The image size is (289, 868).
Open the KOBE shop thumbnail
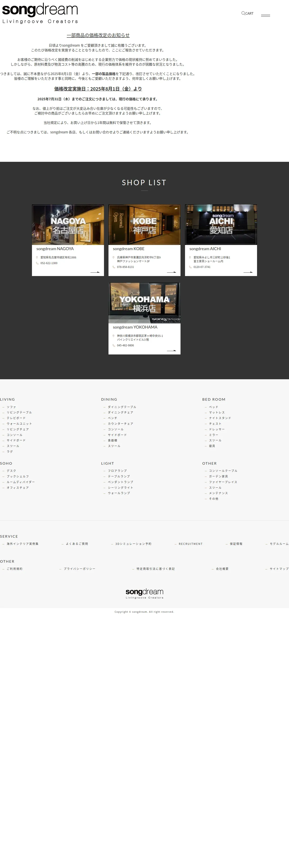(x=144, y=224)
